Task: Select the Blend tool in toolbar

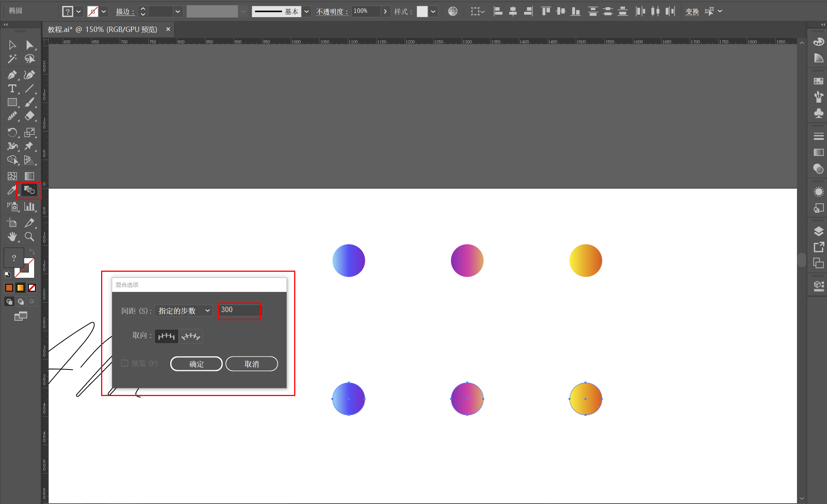Action: pyautogui.click(x=29, y=190)
